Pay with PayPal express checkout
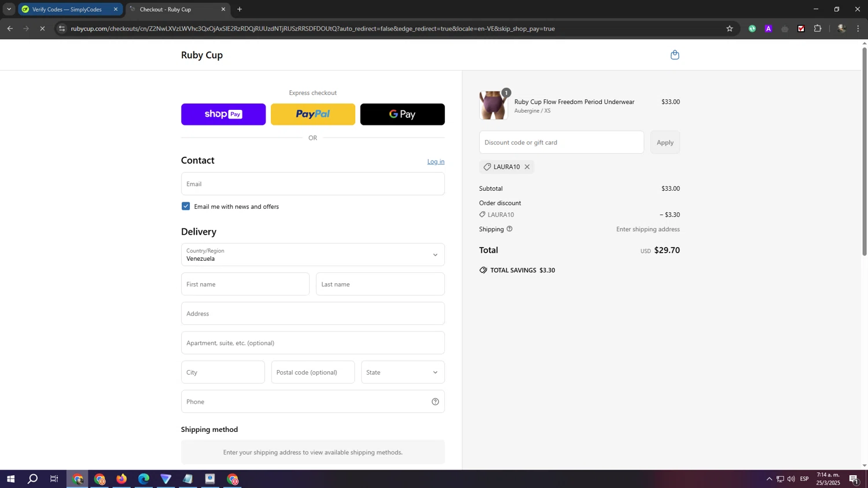The height and width of the screenshot is (488, 868). (x=313, y=114)
